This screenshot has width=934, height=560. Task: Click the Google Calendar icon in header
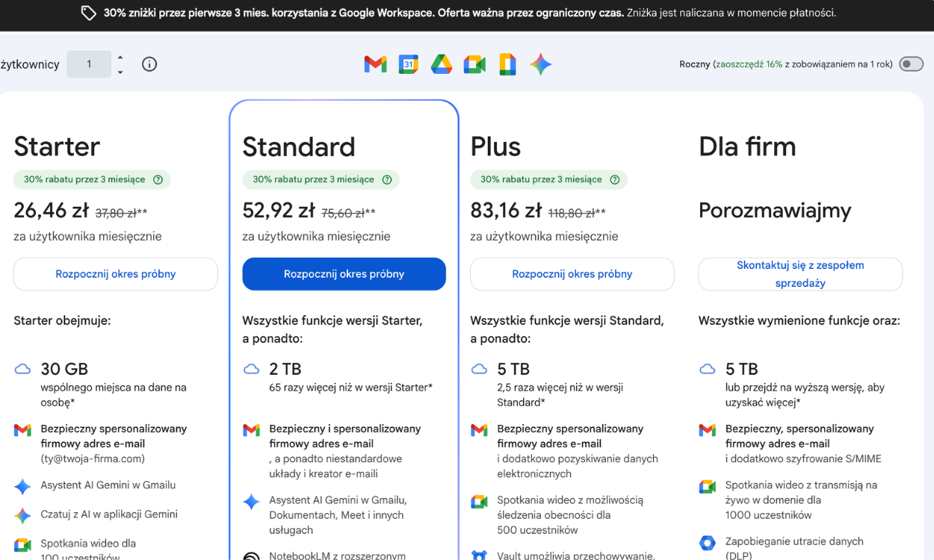408,64
